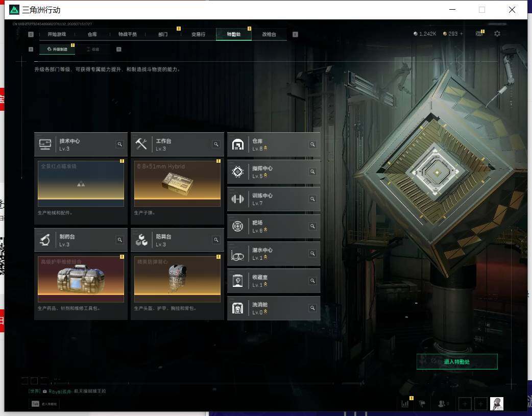
Task: Click the magnifier on the 收藏室 row
Action: click(x=312, y=281)
